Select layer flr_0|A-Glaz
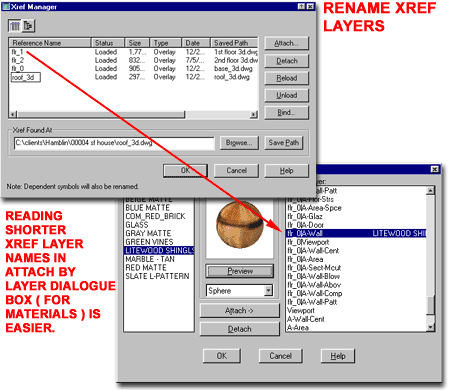450x390 pixels. point(356,217)
